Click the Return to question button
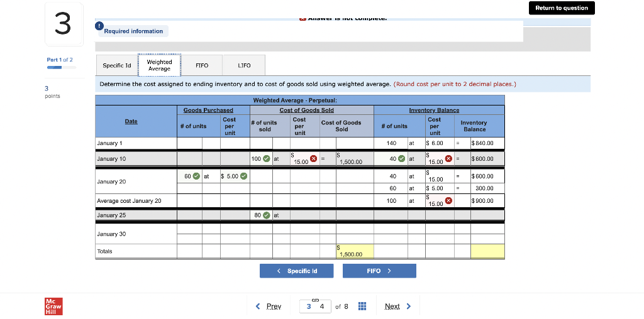Screen dimensions: 644x319 (562, 8)
